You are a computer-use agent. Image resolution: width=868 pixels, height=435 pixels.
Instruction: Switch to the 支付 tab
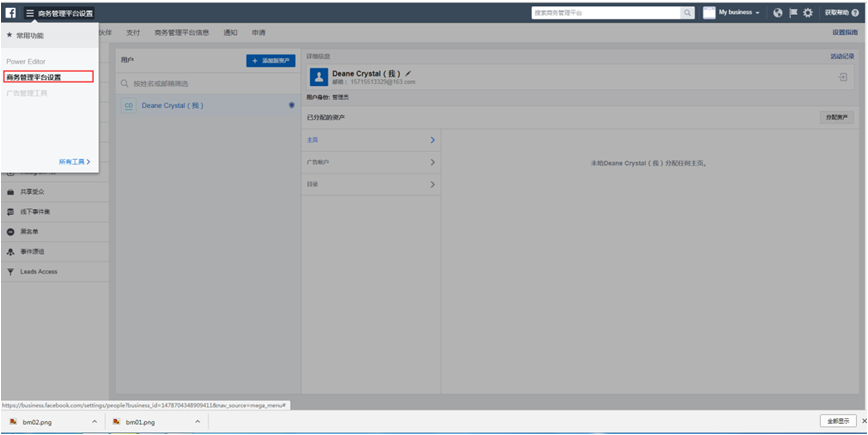pos(133,33)
